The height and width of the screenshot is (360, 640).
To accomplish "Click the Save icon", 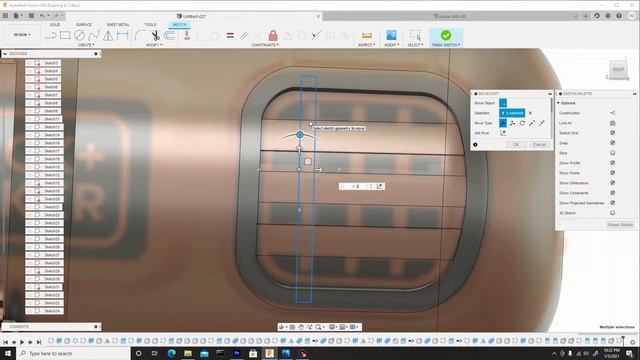I will (x=31, y=16).
